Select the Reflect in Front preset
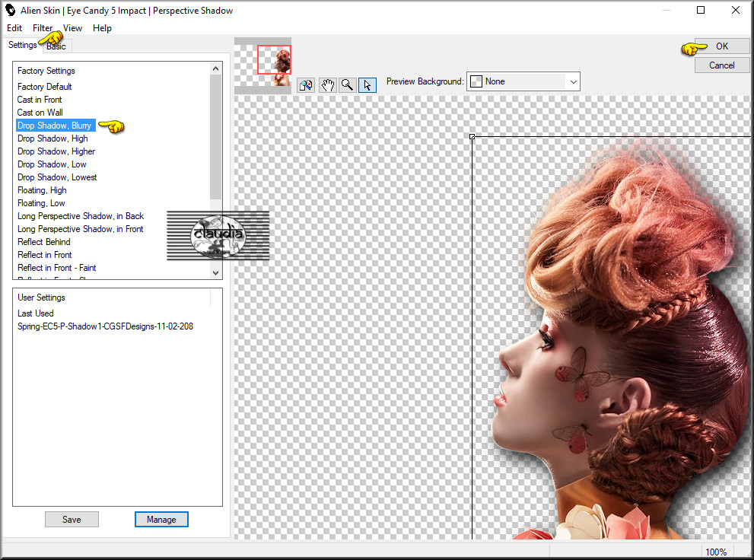This screenshot has width=754, height=560. pyautogui.click(x=45, y=255)
